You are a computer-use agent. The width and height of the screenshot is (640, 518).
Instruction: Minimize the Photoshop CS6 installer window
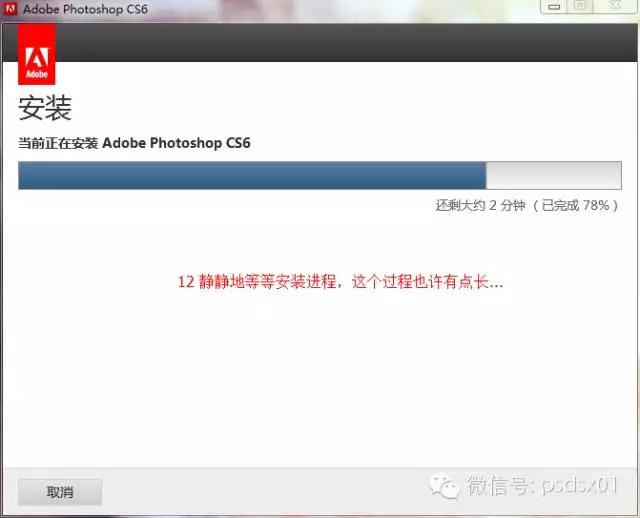tap(554, 6)
